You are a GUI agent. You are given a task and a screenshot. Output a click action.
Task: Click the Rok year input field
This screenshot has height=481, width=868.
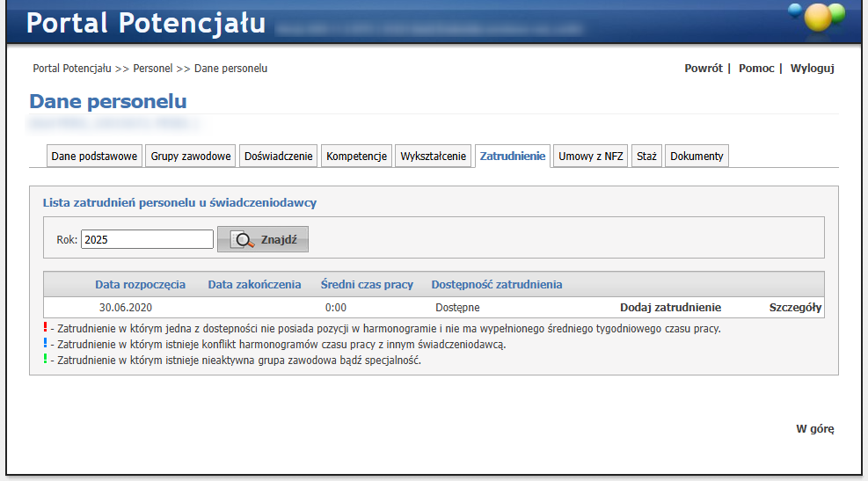click(x=147, y=239)
